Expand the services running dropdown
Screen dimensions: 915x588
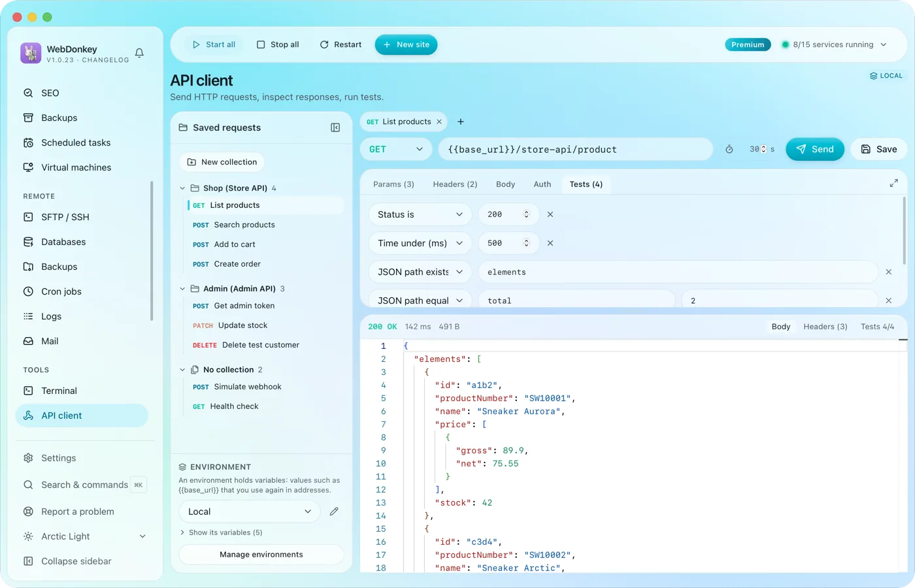point(835,44)
